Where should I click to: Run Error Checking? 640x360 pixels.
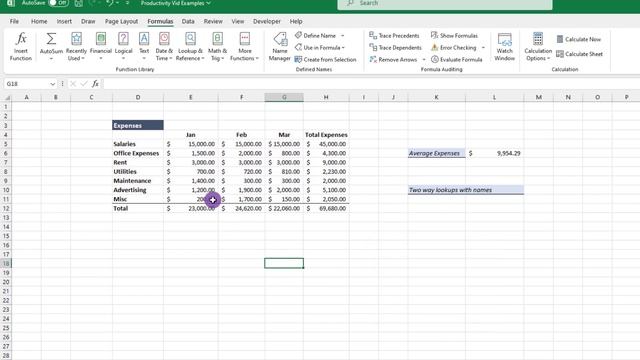(x=454, y=47)
